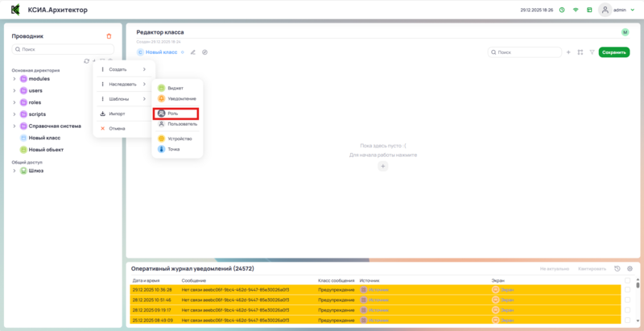This screenshot has width=644, height=331.
Task: Click the pencil edit icon beside Новый класс
Action: tap(193, 52)
